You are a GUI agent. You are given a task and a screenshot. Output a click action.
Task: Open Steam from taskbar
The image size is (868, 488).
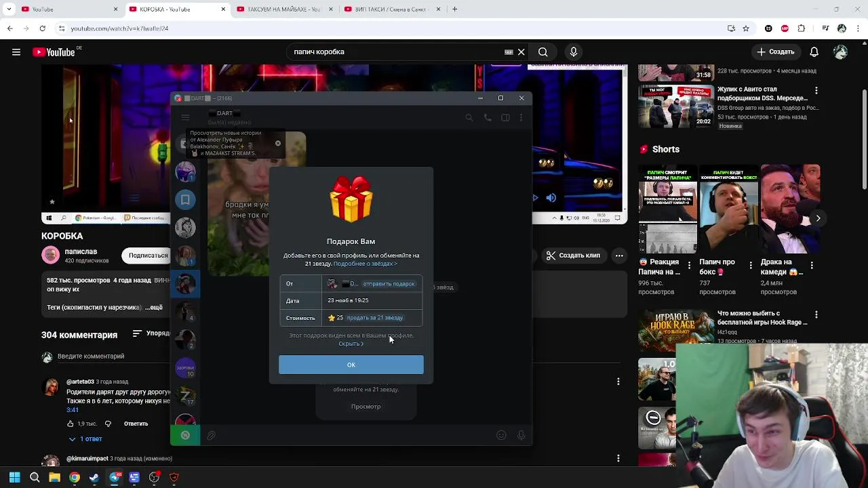94,477
